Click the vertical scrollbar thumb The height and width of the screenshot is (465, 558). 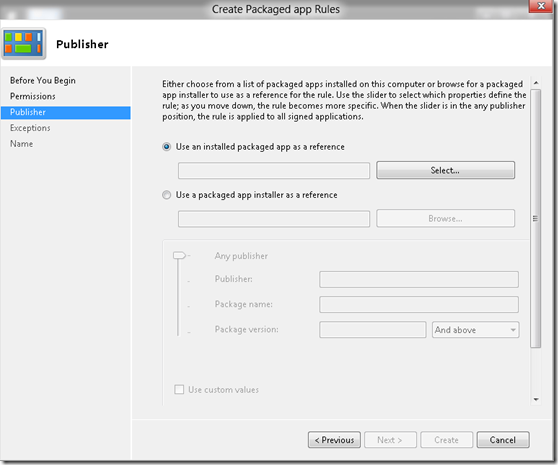[x=536, y=218]
